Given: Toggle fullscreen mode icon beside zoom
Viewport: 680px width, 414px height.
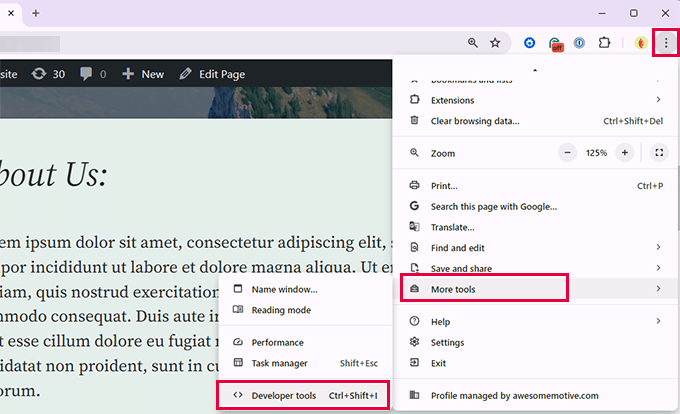Looking at the screenshot, I should pyautogui.click(x=658, y=153).
